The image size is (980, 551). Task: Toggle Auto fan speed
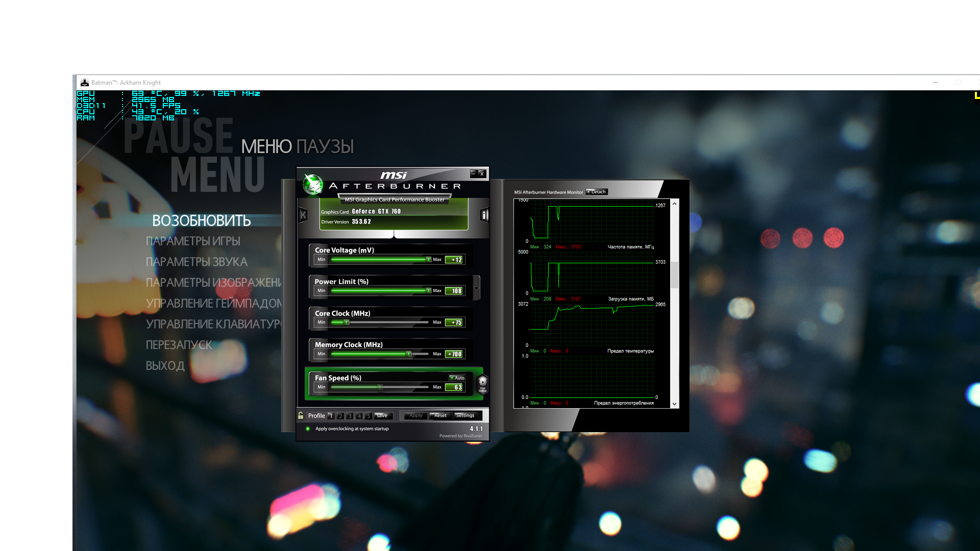(x=457, y=378)
